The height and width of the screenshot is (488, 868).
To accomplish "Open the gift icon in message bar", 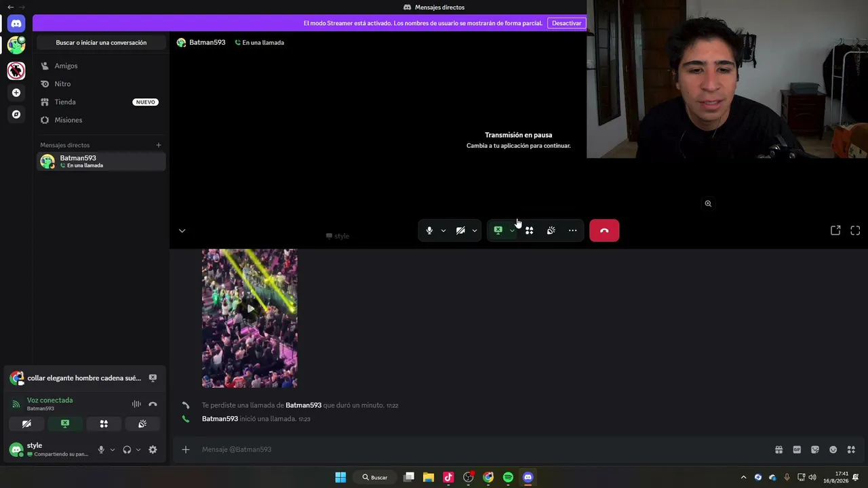I will (x=779, y=449).
